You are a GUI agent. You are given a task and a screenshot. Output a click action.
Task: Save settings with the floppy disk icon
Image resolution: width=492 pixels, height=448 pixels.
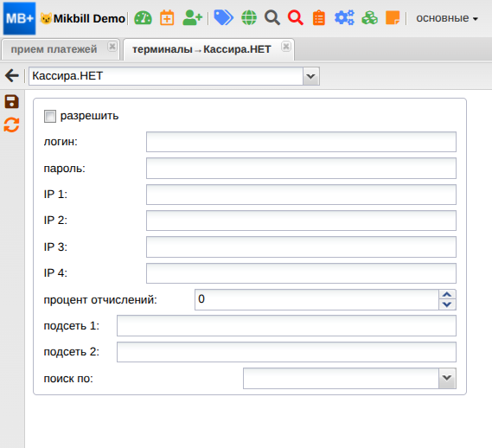(11, 102)
